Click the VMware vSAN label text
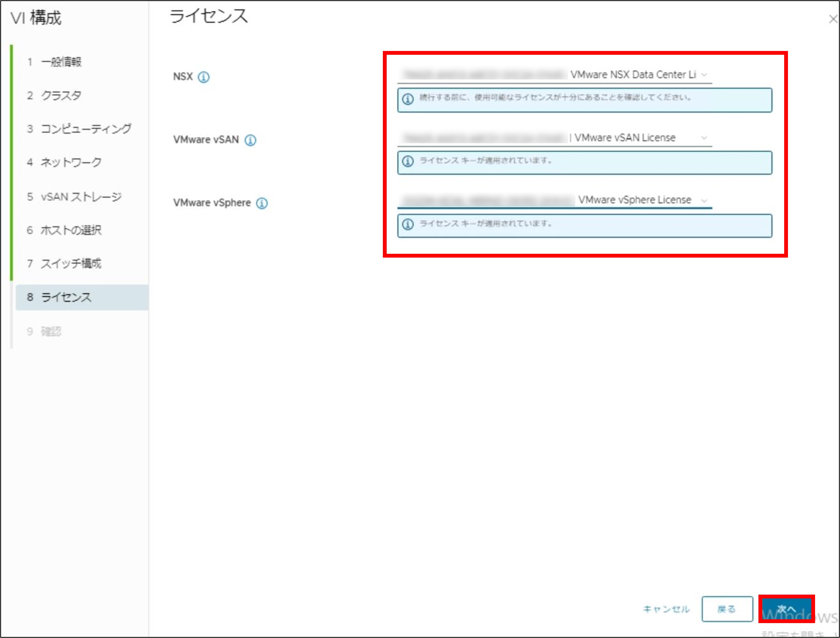The image size is (840, 638). pyautogui.click(x=206, y=140)
